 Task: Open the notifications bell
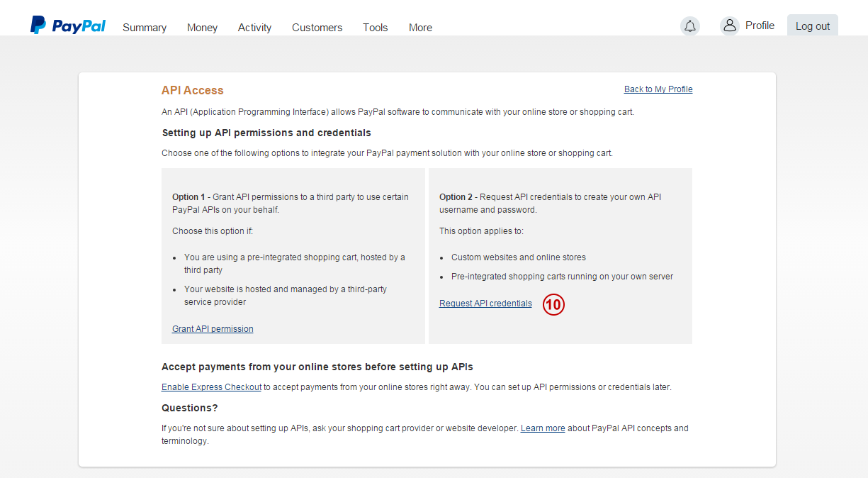pos(689,26)
